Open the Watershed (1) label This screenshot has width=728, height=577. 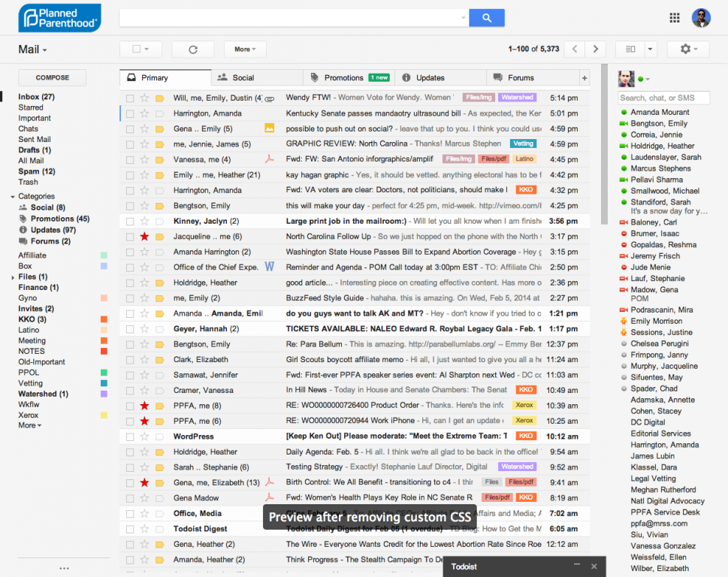(43, 394)
